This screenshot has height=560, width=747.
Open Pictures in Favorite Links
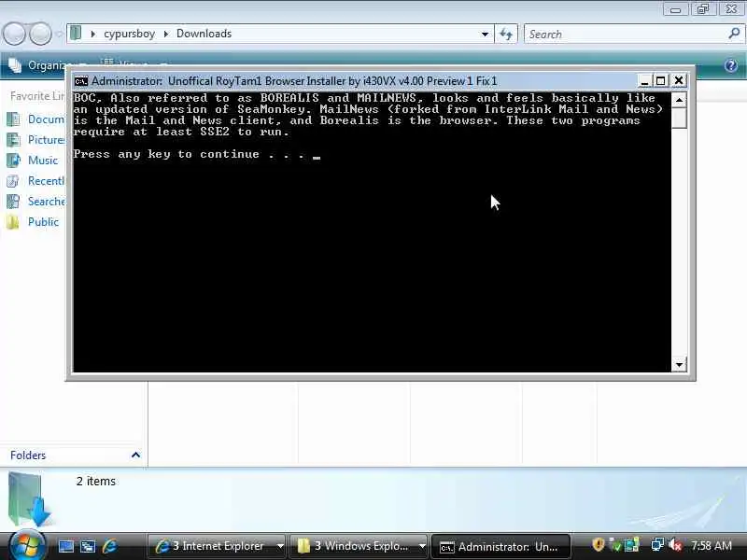point(46,139)
